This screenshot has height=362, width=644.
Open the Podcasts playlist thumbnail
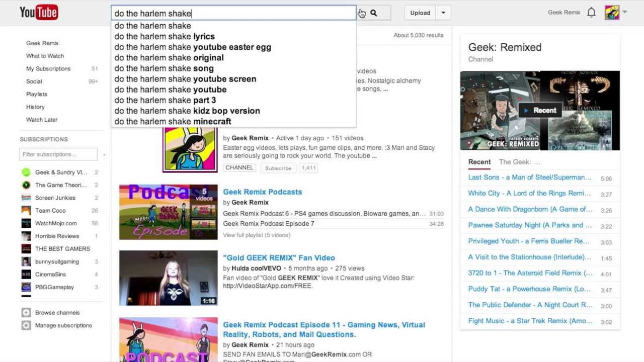[168, 212]
